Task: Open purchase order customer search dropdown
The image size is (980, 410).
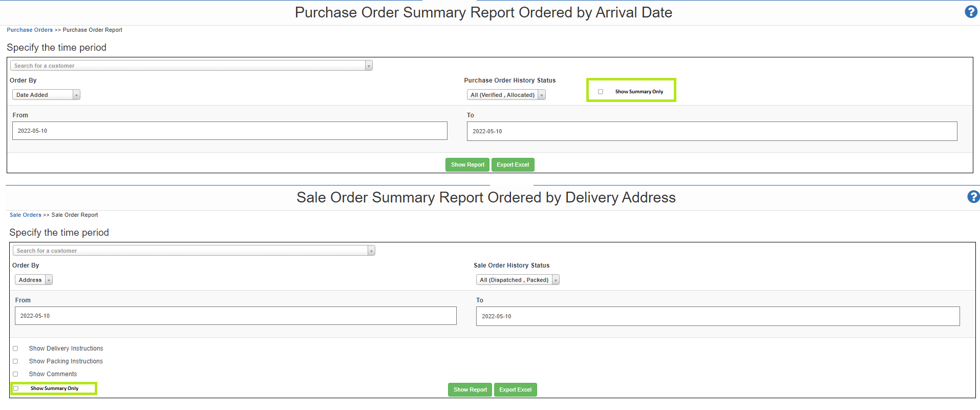Action: coord(191,66)
